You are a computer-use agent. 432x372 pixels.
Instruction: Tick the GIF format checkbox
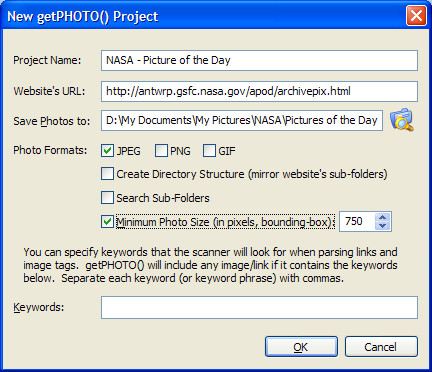[x=209, y=151]
